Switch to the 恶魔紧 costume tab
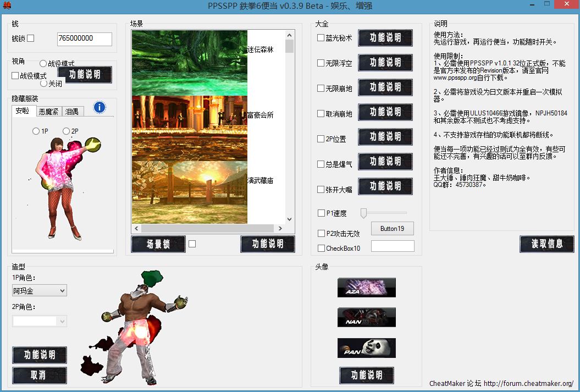Screen dimensions: 580x392 [49, 112]
